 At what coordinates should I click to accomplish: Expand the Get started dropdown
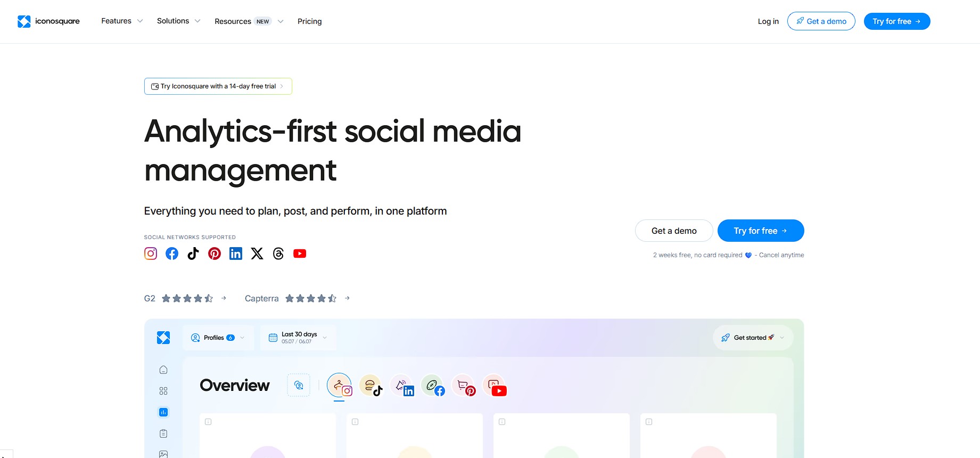coord(753,338)
